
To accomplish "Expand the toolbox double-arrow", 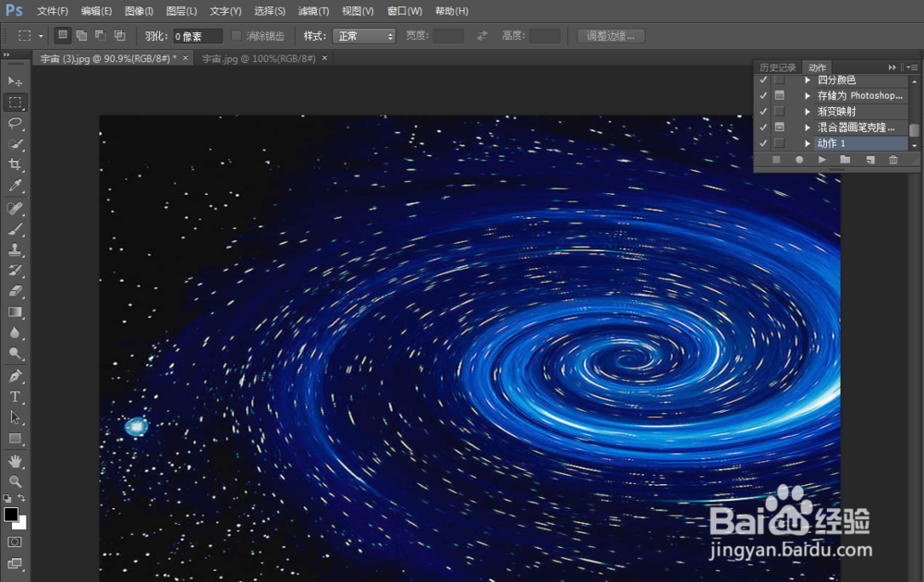I will (x=6, y=55).
